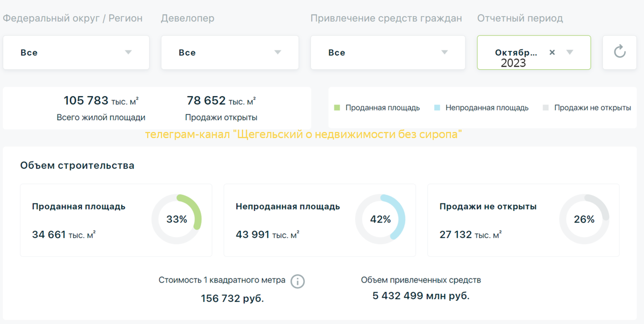The height and width of the screenshot is (324, 644).
Task: Expand the Девелопер dropdown arrow
Action: click(277, 52)
